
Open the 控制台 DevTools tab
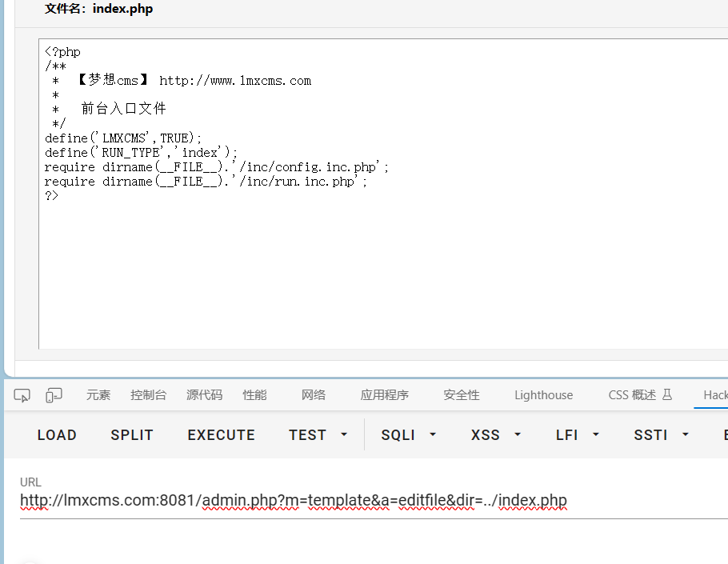pyautogui.click(x=148, y=395)
